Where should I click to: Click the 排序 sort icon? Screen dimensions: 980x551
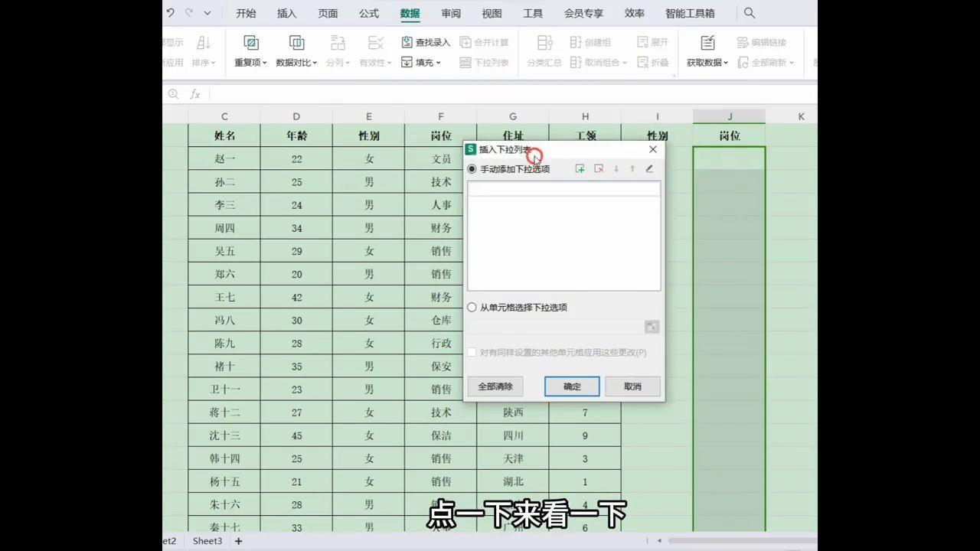click(204, 43)
